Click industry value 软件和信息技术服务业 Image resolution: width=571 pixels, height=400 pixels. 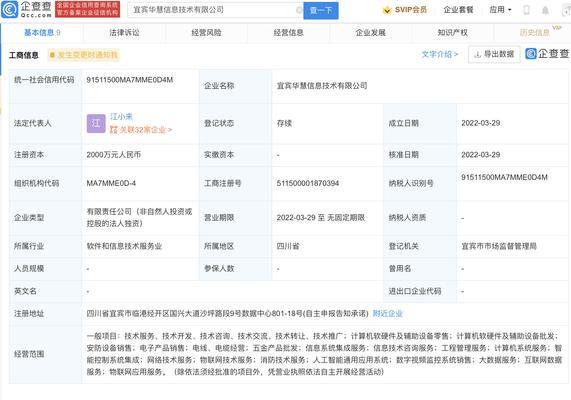tap(124, 246)
